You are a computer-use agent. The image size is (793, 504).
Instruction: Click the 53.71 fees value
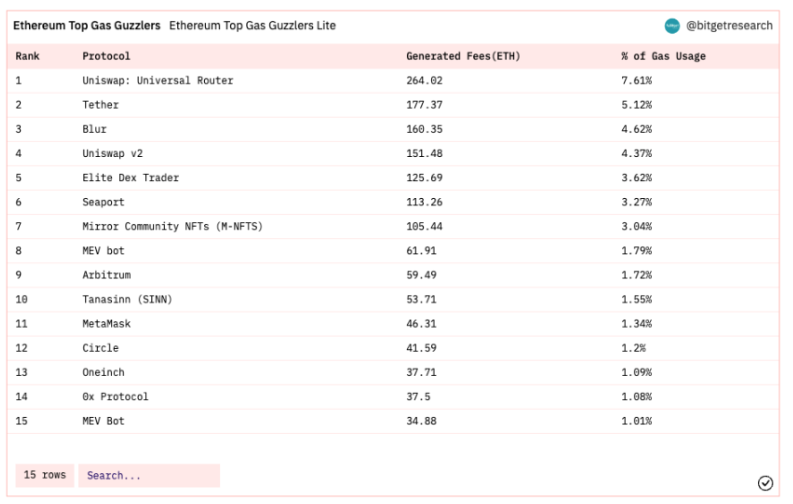421,299
